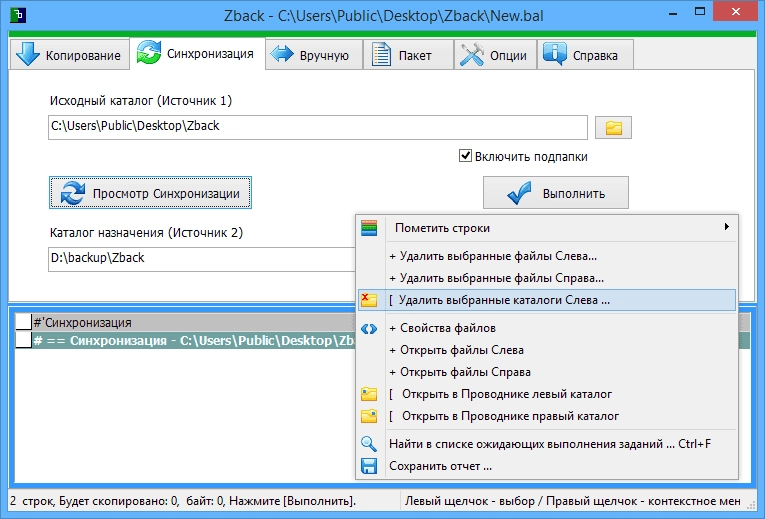
Task: Choose Сохранить отчет menu item
Action: (546, 466)
